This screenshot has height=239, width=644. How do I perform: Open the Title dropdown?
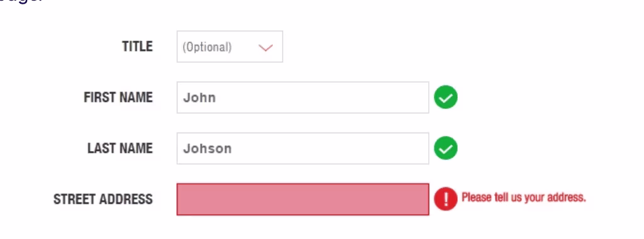tap(230, 47)
